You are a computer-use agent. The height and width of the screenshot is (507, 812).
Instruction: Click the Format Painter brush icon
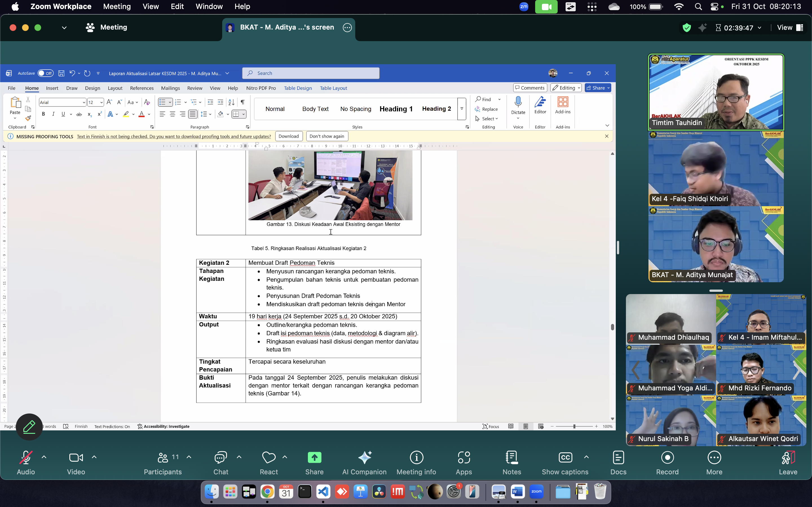28,118
